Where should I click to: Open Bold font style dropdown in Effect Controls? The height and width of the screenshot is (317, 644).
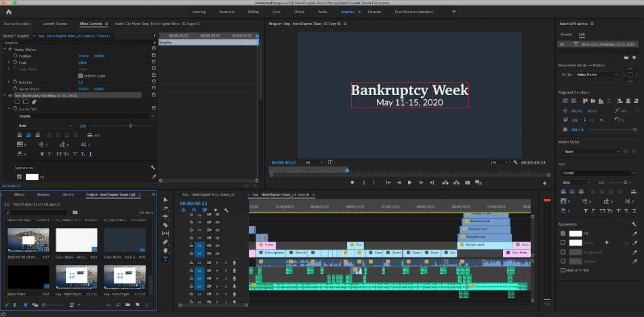45,126
